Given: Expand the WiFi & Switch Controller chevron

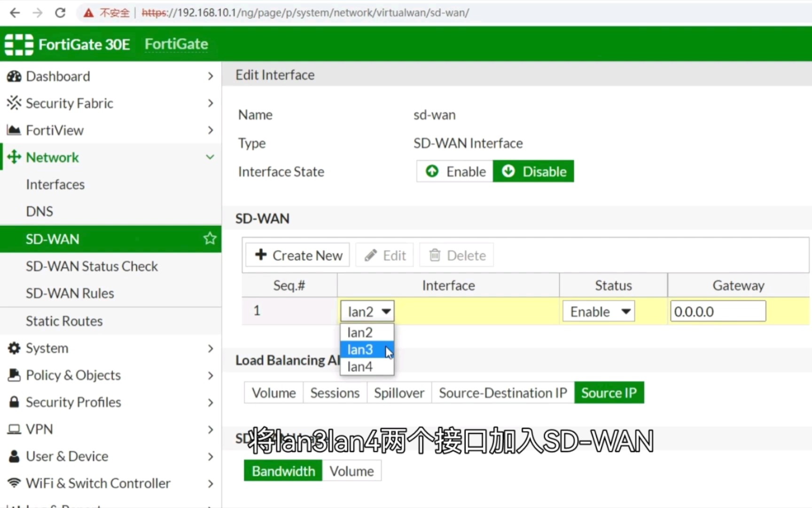Looking at the screenshot, I should tap(210, 484).
